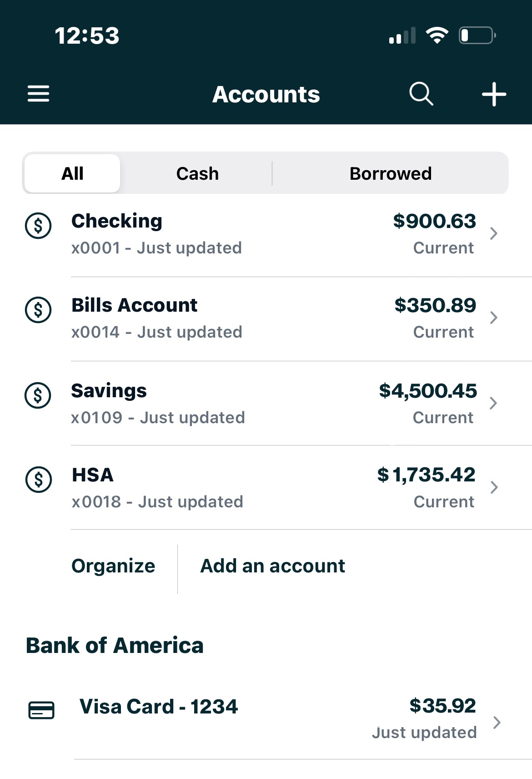Tap the Visa Card credit card icon

click(41, 710)
